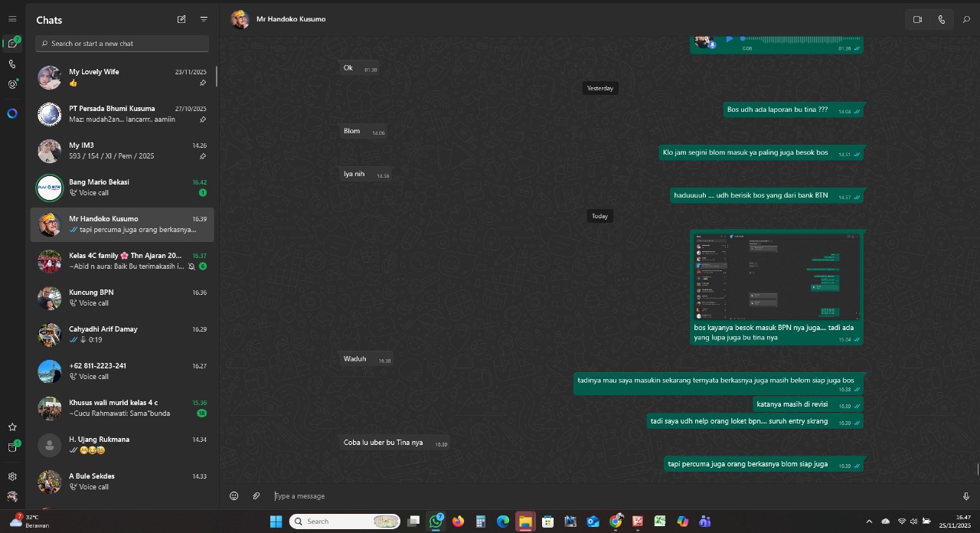Open Starred messages in the sidebar

click(12, 427)
